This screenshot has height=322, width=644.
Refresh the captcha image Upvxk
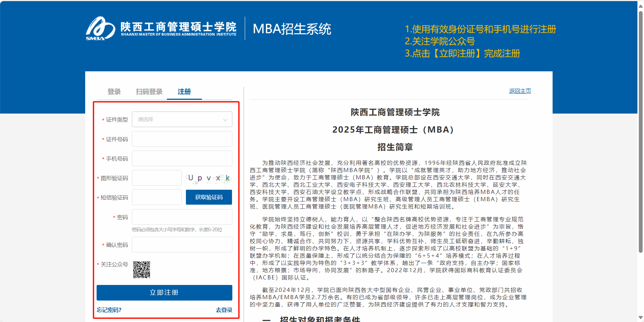209,178
